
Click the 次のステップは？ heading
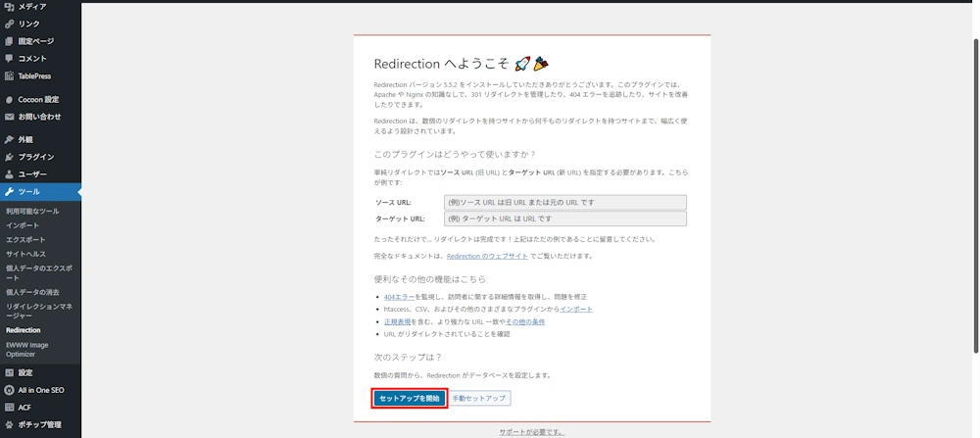click(408, 358)
